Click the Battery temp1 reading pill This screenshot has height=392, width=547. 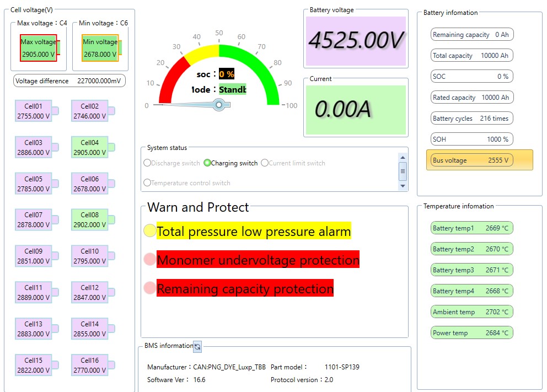click(x=471, y=228)
